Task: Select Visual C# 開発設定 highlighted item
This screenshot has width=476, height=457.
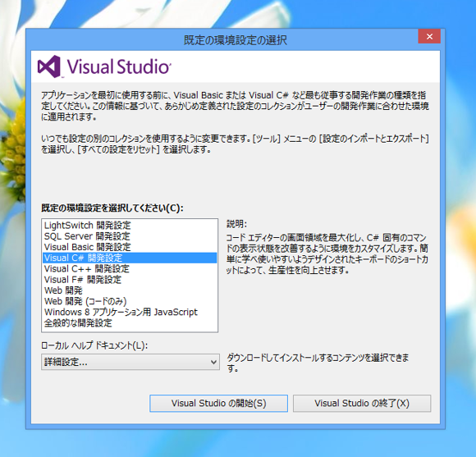Action: pos(130,258)
